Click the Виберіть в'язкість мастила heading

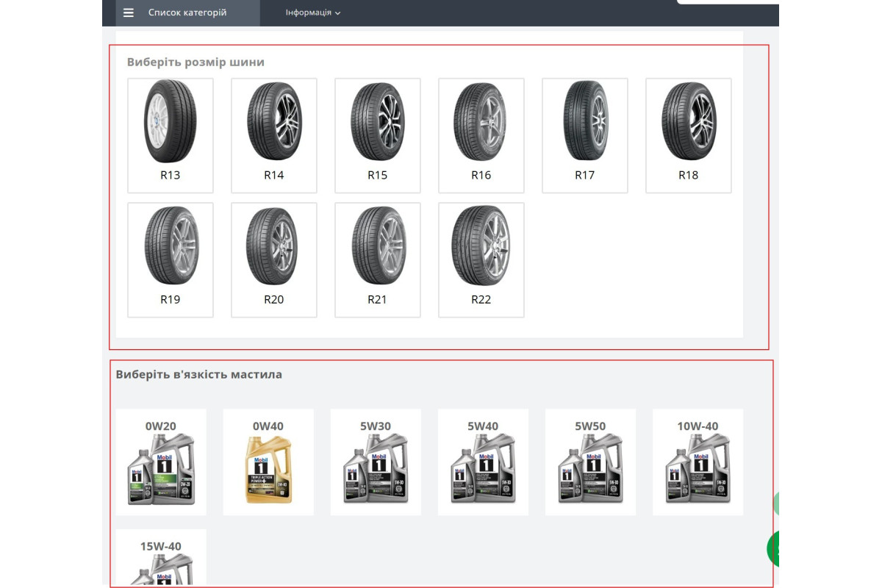[x=198, y=374]
